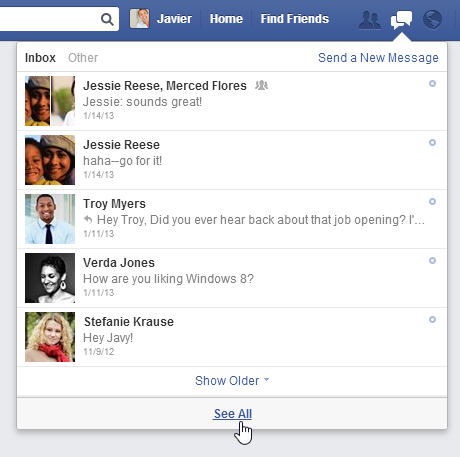Toggle unread circle for "haha--go for it!" thread
Image resolution: width=460 pixels, height=457 pixels.
[x=432, y=143]
